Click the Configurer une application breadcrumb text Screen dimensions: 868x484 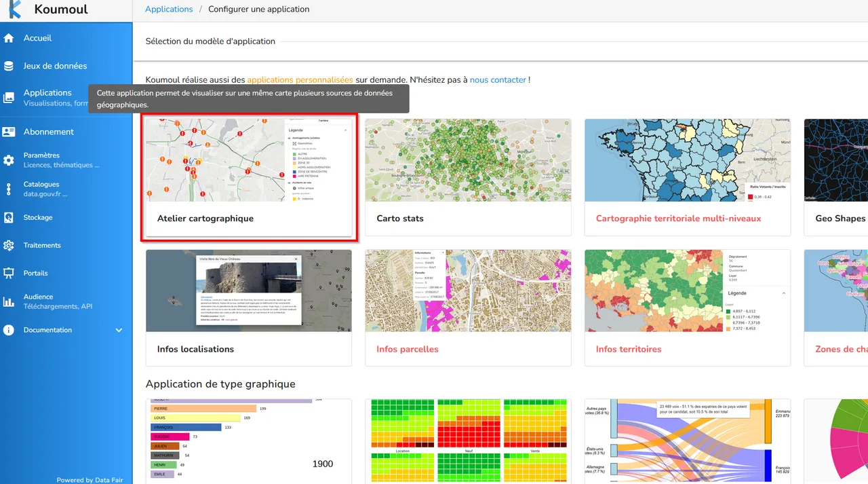pyautogui.click(x=258, y=10)
